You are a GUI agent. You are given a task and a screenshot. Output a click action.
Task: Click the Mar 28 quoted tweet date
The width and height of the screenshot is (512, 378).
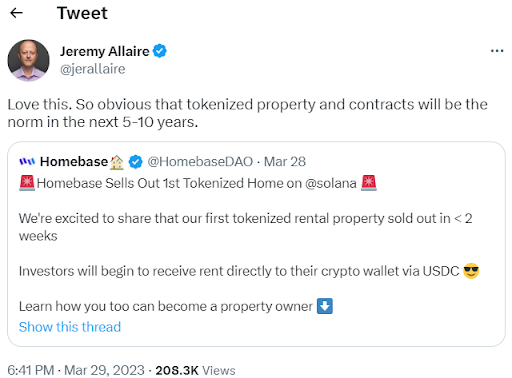[285, 162]
